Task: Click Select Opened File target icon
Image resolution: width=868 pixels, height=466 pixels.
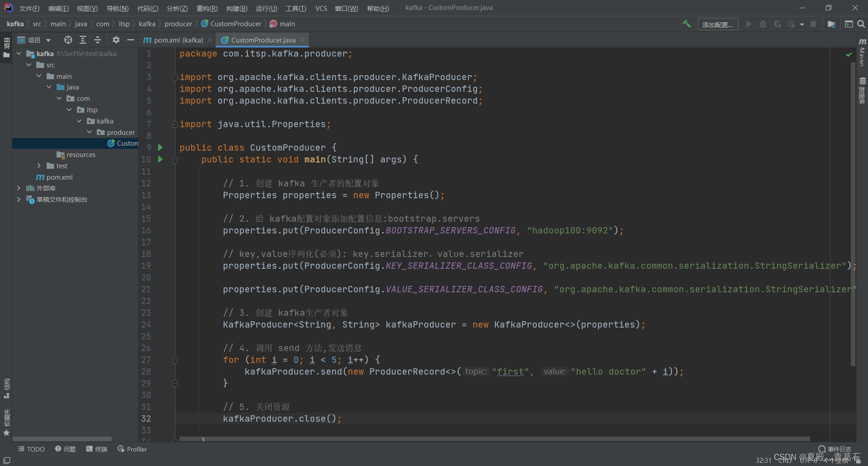Action: click(68, 40)
